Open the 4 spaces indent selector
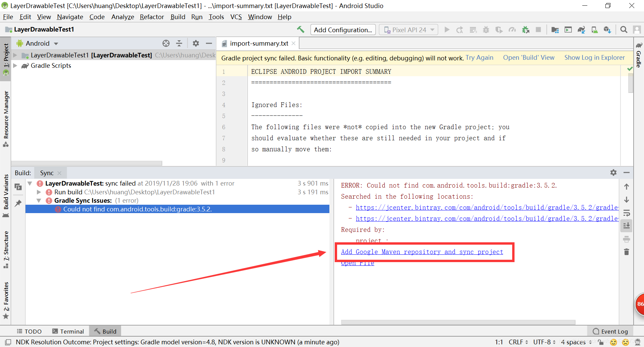Image resolution: width=644 pixels, height=347 pixels. pos(576,342)
